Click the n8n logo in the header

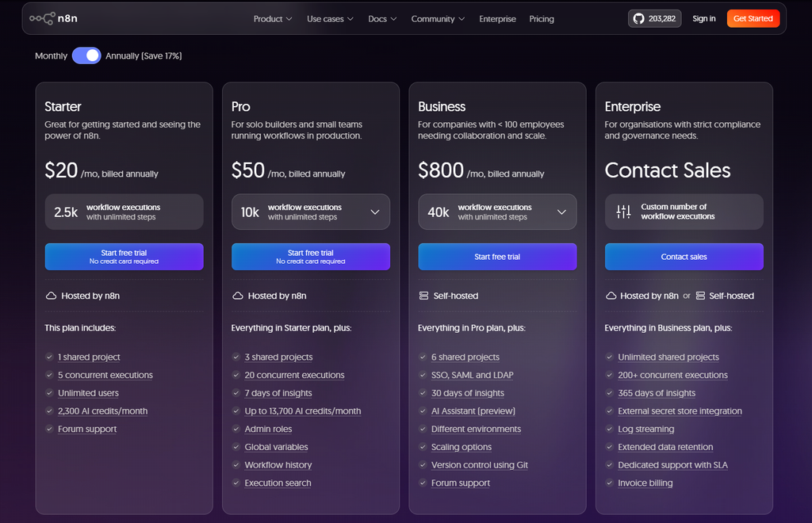tap(53, 19)
